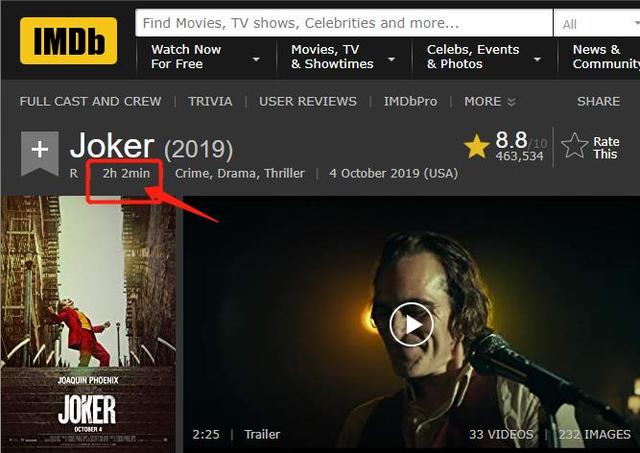Click the IMDb logo

[69, 41]
